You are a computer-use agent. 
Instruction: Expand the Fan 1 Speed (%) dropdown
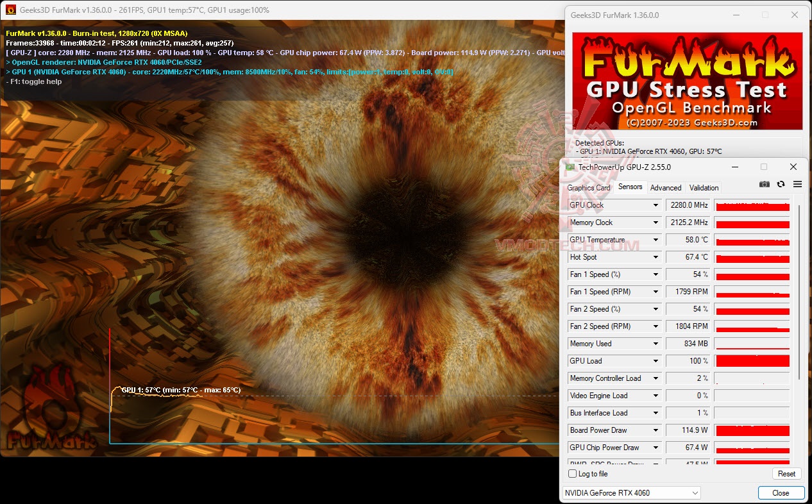656,274
